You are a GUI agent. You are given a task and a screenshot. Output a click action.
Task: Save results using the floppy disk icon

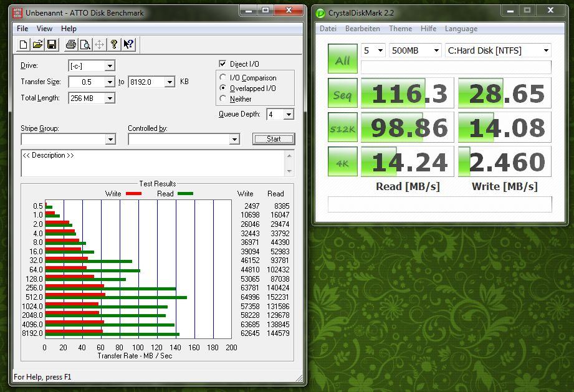coord(52,45)
